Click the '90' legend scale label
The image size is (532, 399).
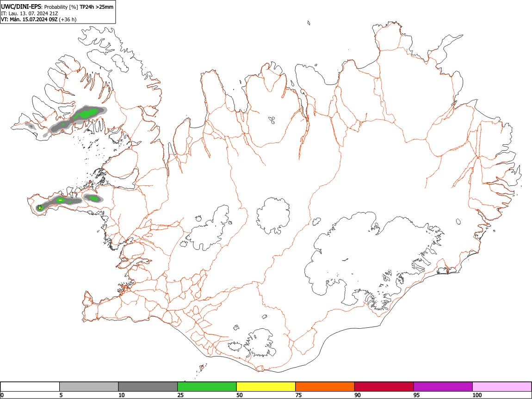[358, 395]
